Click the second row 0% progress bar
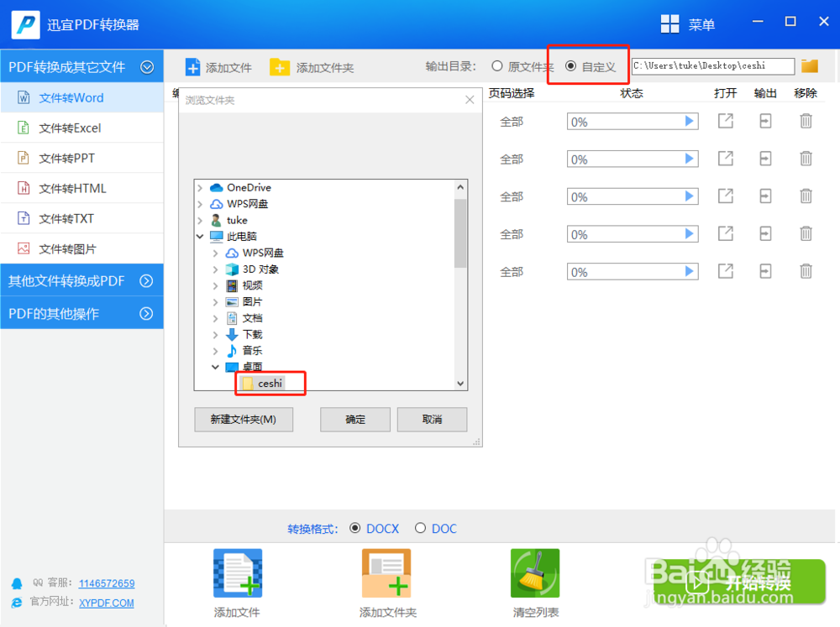Image resolution: width=840 pixels, height=627 pixels. tap(633, 159)
